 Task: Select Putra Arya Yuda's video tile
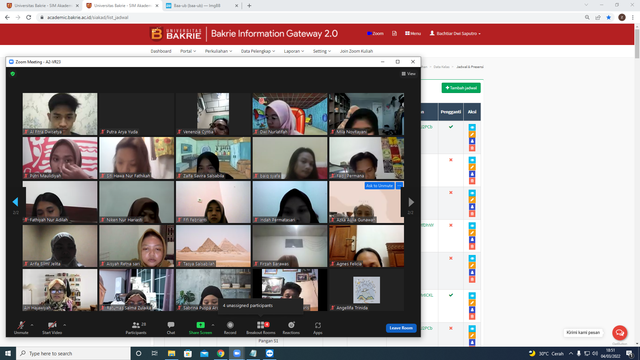137,114
